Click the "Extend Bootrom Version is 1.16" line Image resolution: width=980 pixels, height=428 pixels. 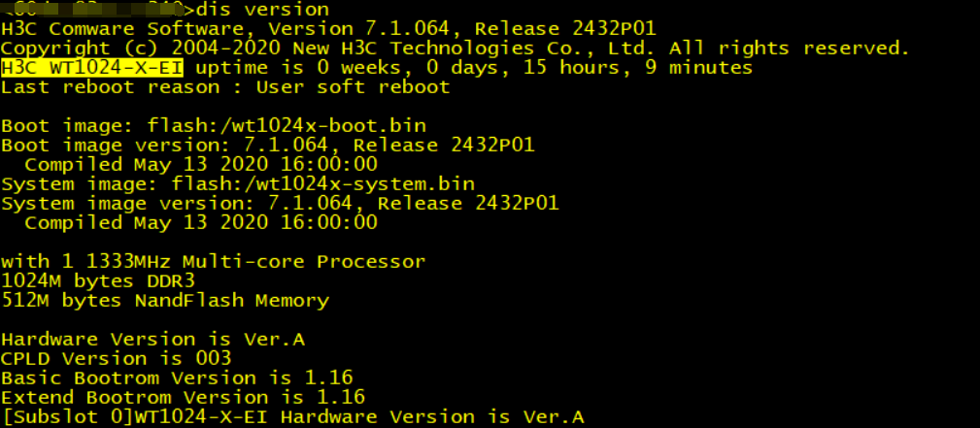coord(183,397)
